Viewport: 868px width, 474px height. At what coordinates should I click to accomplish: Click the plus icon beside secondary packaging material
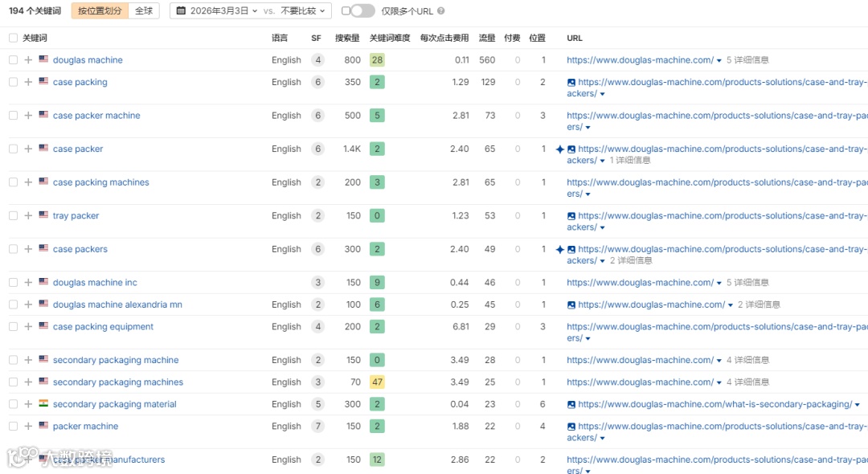tap(28, 404)
